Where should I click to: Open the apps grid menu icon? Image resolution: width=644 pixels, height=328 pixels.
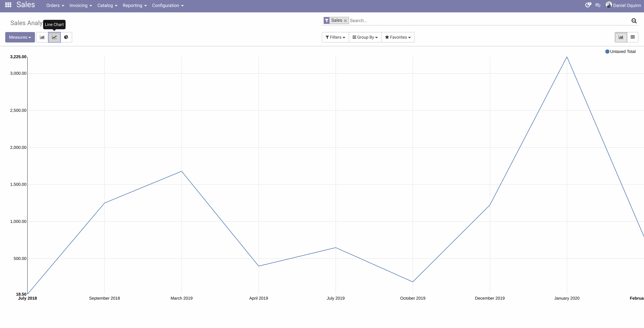tap(8, 5)
